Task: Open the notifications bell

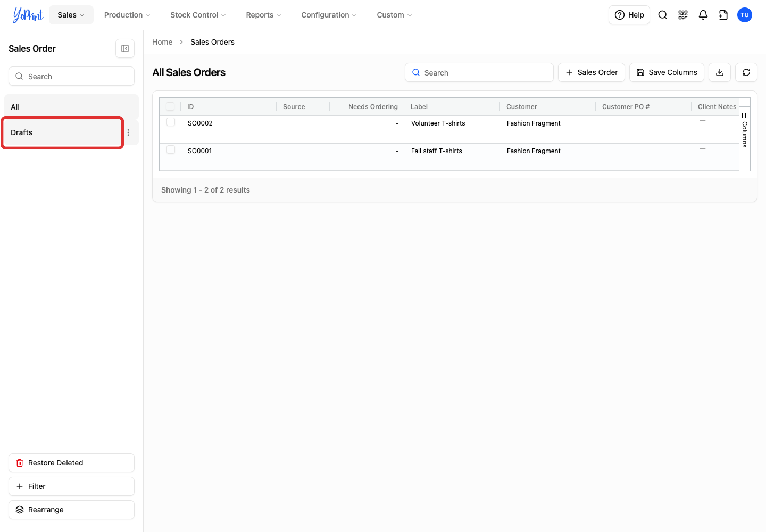Action: tap(703, 15)
